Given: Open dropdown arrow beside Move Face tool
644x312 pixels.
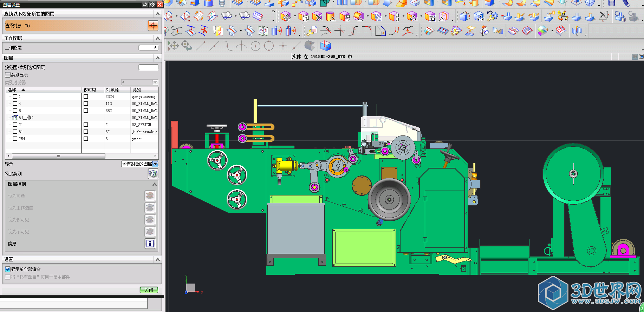Looking at the screenshot, I should tap(294, 16).
